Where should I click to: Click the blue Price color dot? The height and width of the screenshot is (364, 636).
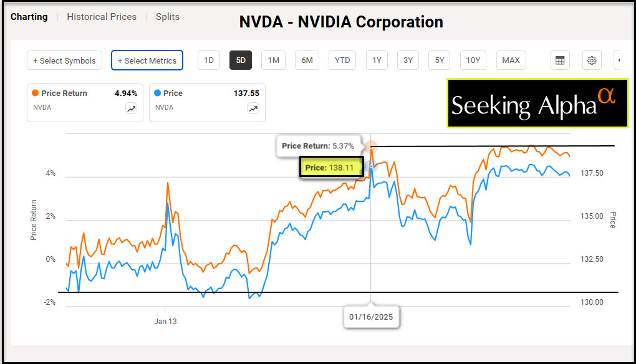point(158,93)
